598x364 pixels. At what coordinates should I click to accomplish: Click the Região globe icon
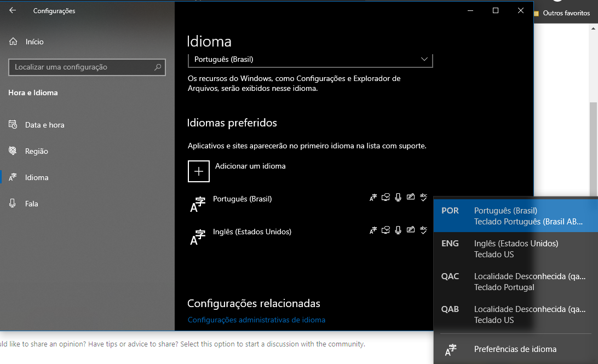pos(13,151)
